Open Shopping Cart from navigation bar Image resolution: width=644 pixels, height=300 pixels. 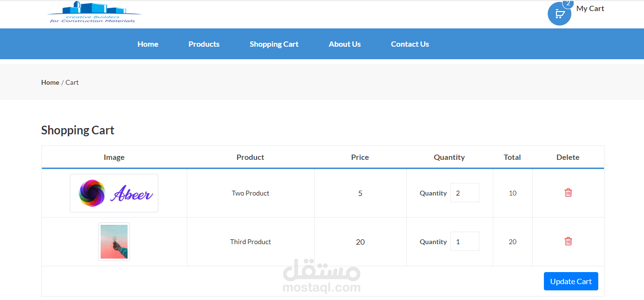tap(274, 44)
